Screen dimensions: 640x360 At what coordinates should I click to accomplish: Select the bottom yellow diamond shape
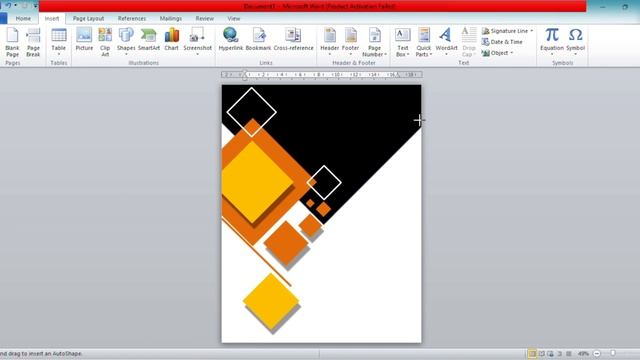271,301
